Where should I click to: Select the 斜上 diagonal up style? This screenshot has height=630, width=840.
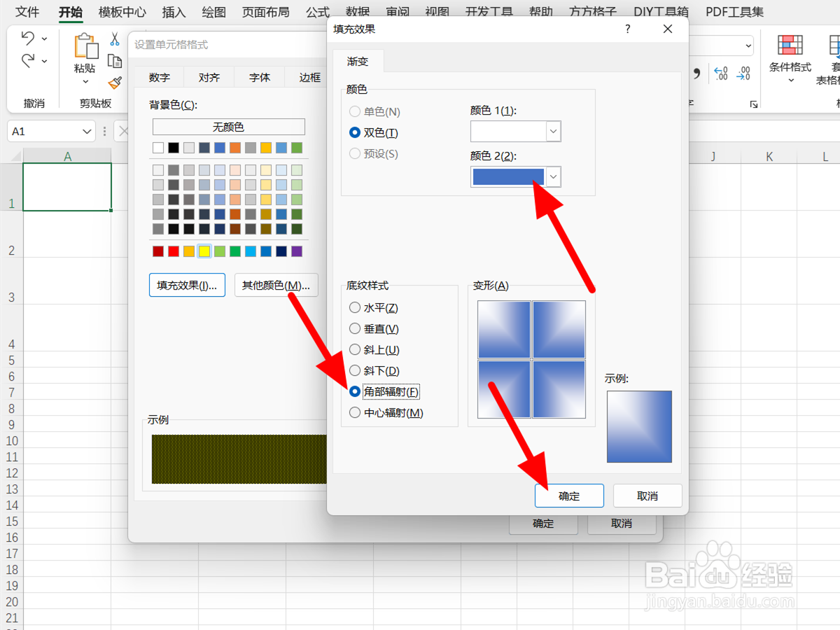pos(355,350)
